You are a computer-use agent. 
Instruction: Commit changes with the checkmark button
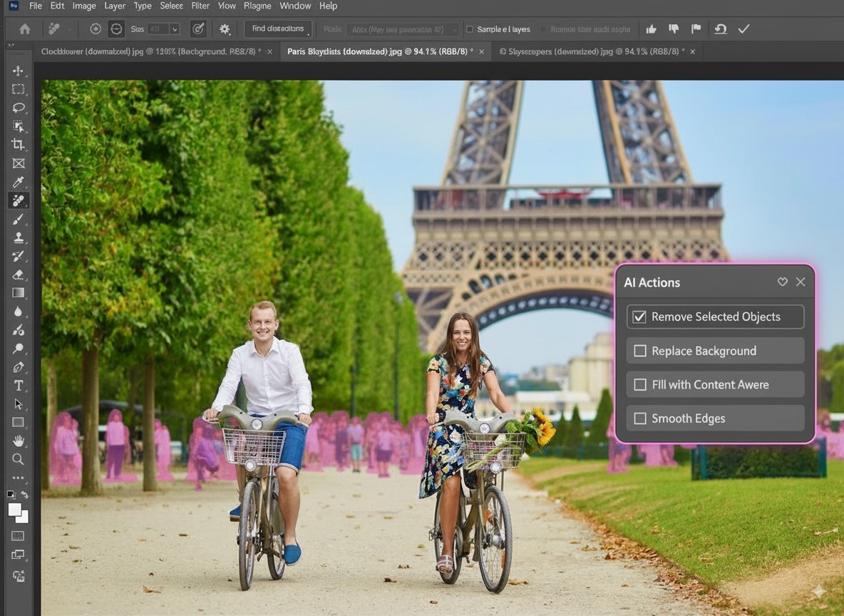[x=743, y=29]
